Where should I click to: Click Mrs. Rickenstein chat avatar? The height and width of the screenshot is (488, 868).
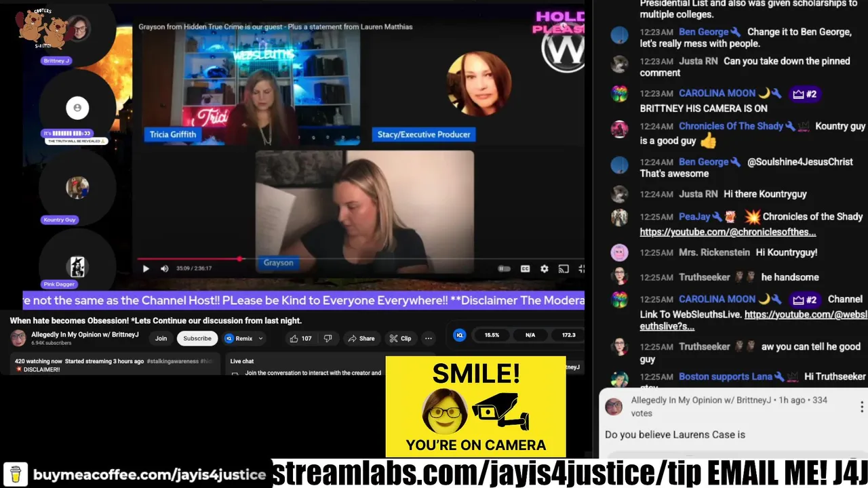point(619,253)
